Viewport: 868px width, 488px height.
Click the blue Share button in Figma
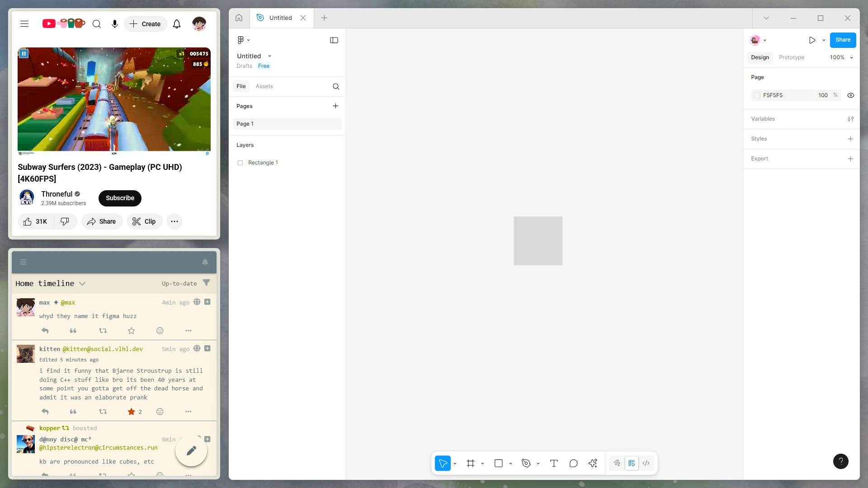(x=843, y=40)
